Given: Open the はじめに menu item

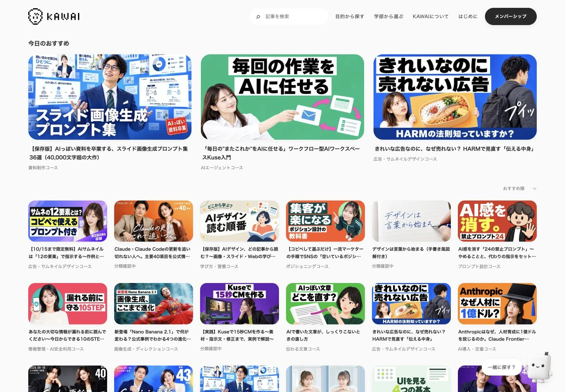Looking at the screenshot, I should tap(468, 16).
